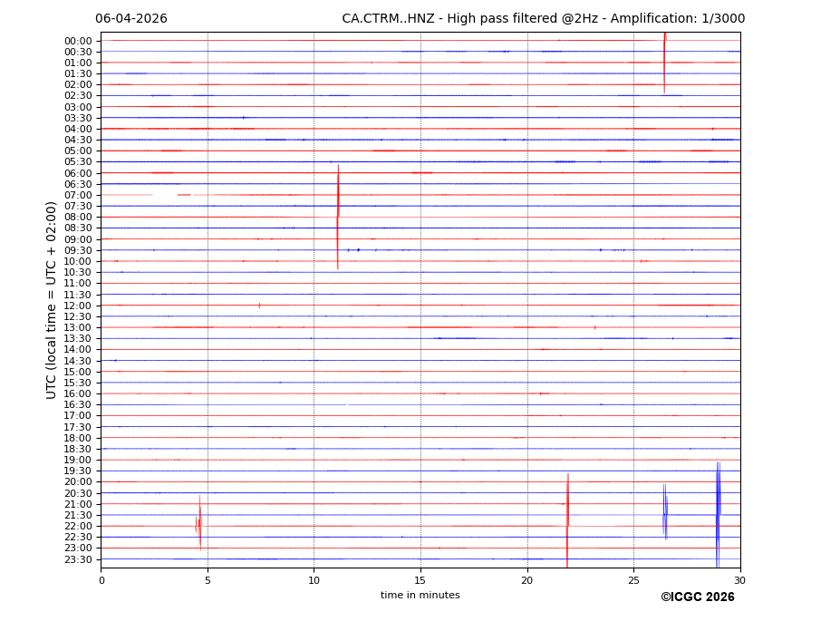Select the ©ICGC 2026 copyright text
The width and height of the screenshot is (840, 631).
coord(697,597)
